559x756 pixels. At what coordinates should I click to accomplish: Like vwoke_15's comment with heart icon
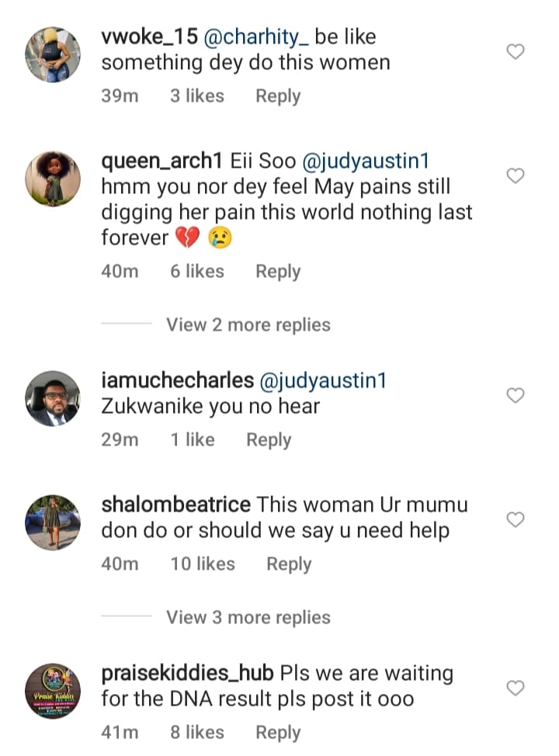(516, 52)
